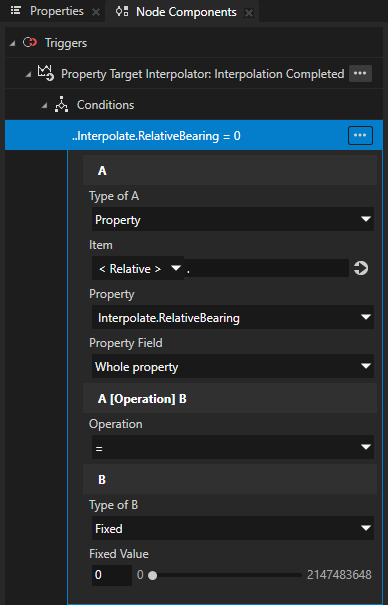Open the Operation dropdown
The width and height of the screenshot is (388, 605).
click(233, 447)
